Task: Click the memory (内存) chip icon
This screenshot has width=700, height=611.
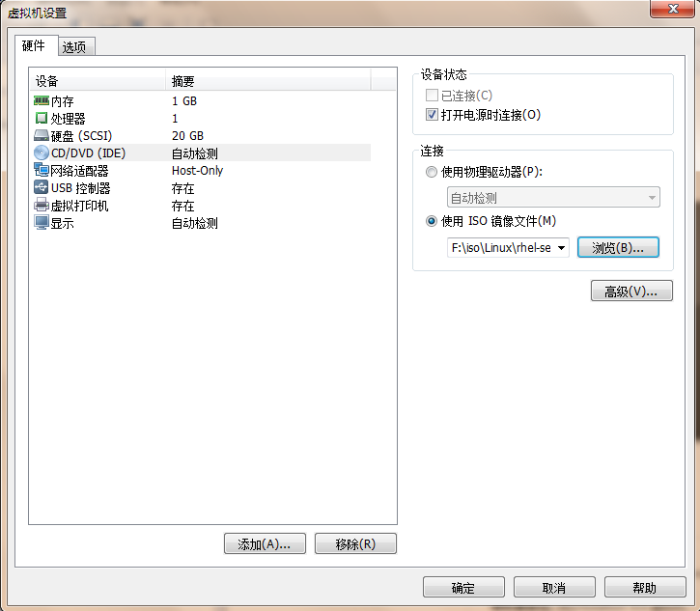Action: point(42,100)
